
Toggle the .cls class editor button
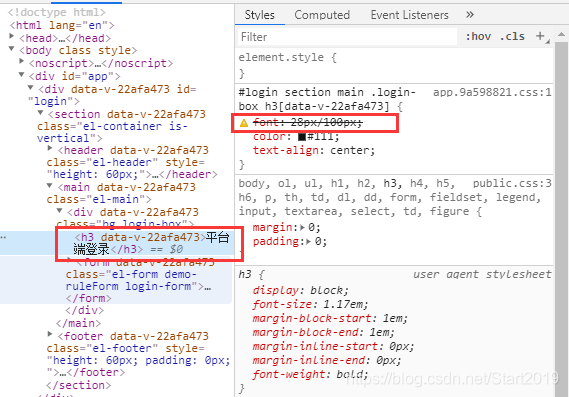coord(512,37)
